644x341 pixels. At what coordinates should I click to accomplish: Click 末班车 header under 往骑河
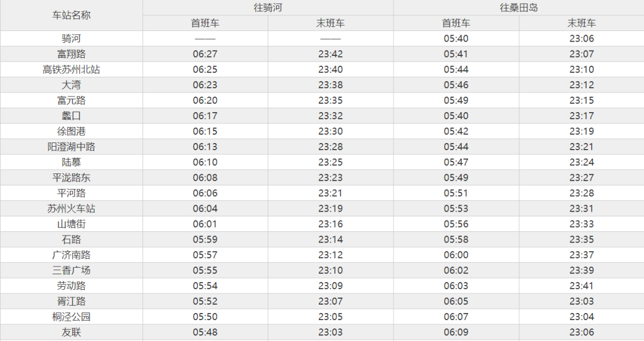(x=330, y=23)
